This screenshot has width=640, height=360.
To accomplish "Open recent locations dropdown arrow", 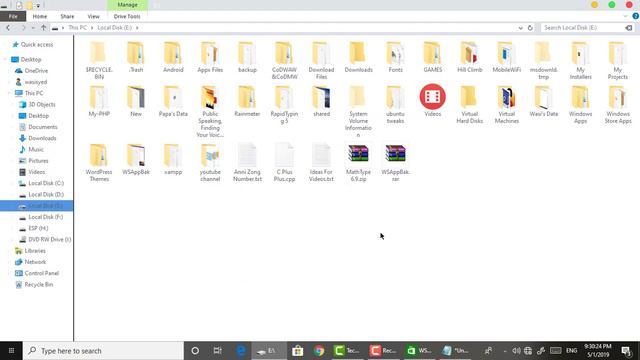I will 33,28.
